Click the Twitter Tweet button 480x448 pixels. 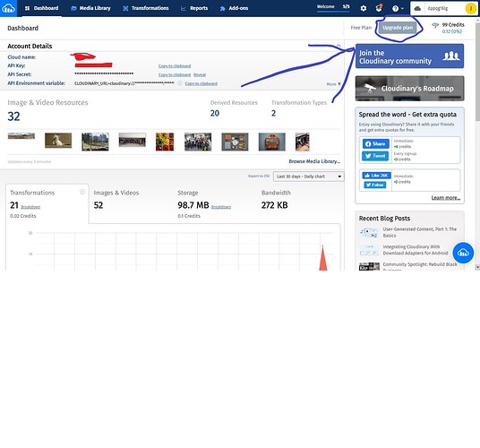point(375,156)
